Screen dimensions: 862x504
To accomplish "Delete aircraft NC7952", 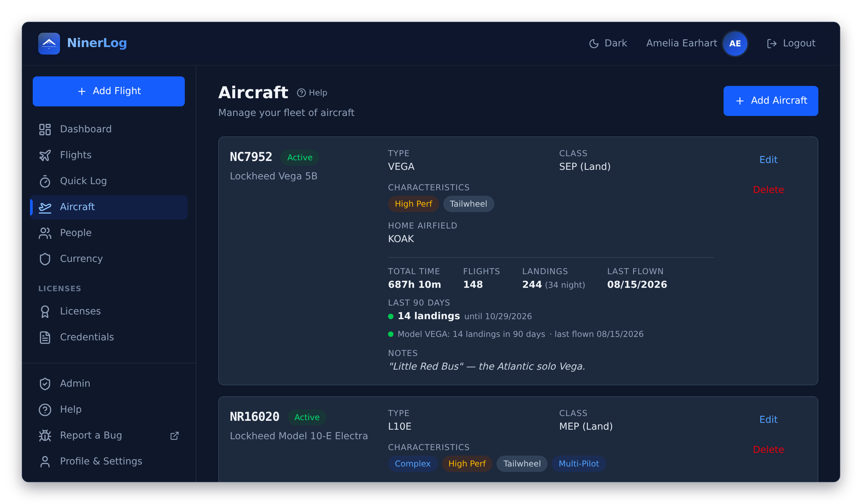I will point(768,190).
